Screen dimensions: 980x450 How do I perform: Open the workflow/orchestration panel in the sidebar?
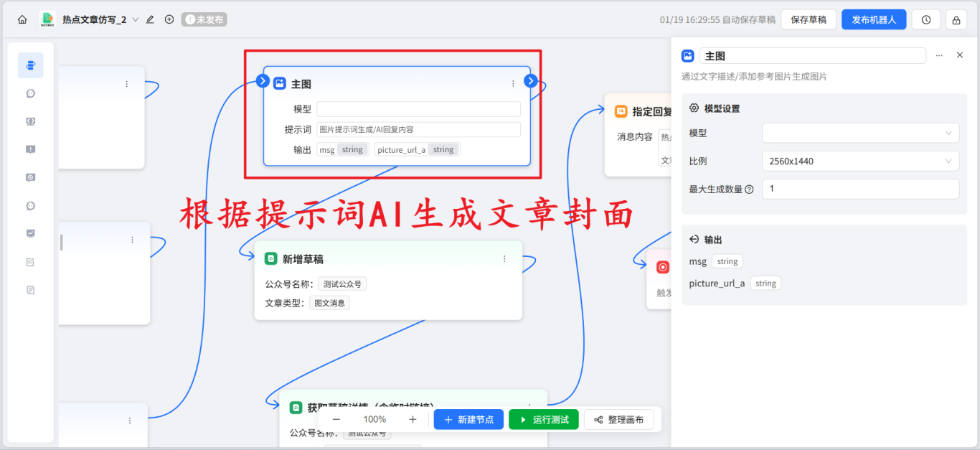click(30, 65)
